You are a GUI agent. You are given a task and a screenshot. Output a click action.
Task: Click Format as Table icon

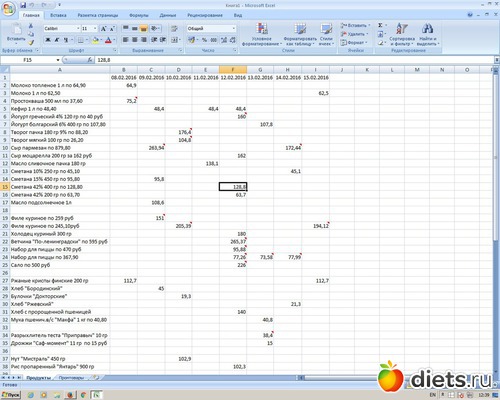[x=300, y=29]
